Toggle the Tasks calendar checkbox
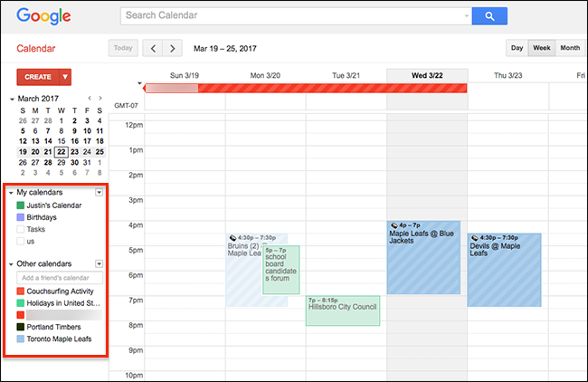This screenshot has width=588, height=382. (x=20, y=229)
